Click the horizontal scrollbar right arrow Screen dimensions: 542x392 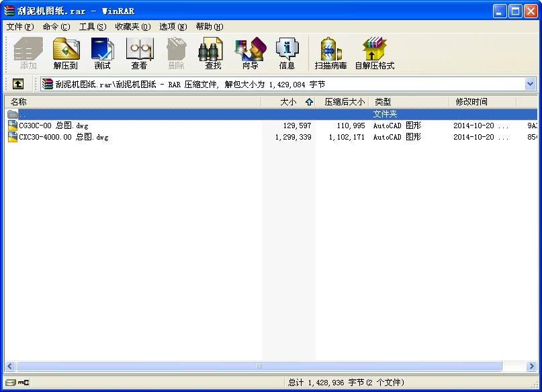click(x=531, y=366)
